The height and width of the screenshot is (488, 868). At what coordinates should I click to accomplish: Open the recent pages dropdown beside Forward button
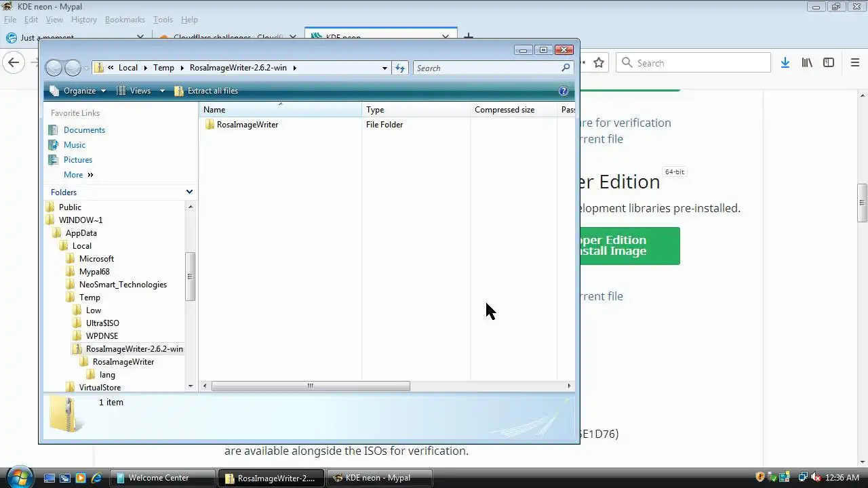tap(85, 68)
